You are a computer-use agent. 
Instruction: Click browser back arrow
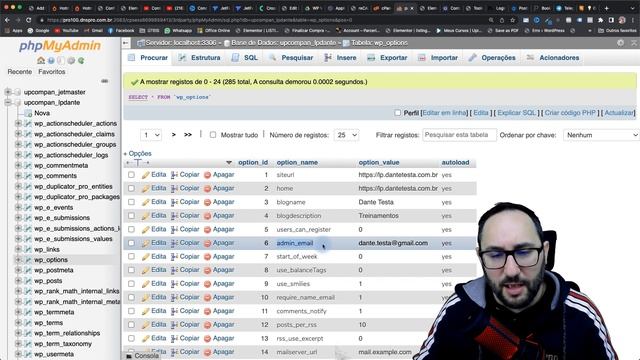pos(7,20)
